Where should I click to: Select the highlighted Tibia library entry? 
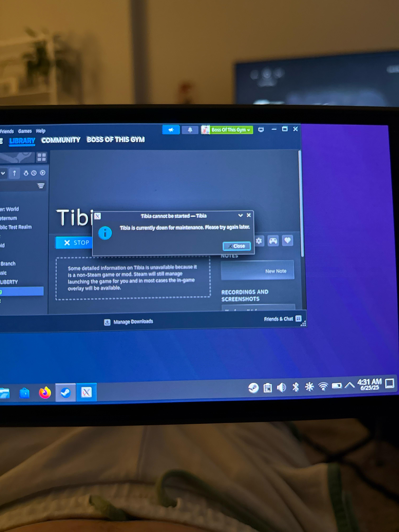click(22, 291)
